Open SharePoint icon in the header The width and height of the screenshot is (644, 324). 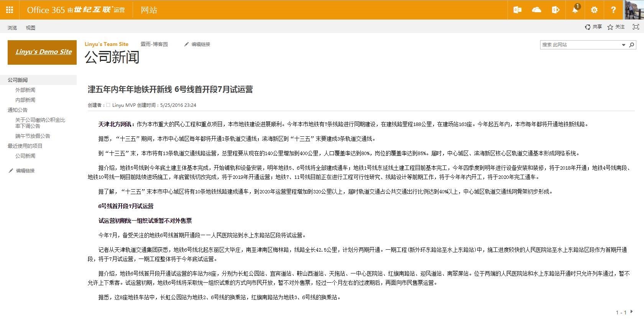555,10
